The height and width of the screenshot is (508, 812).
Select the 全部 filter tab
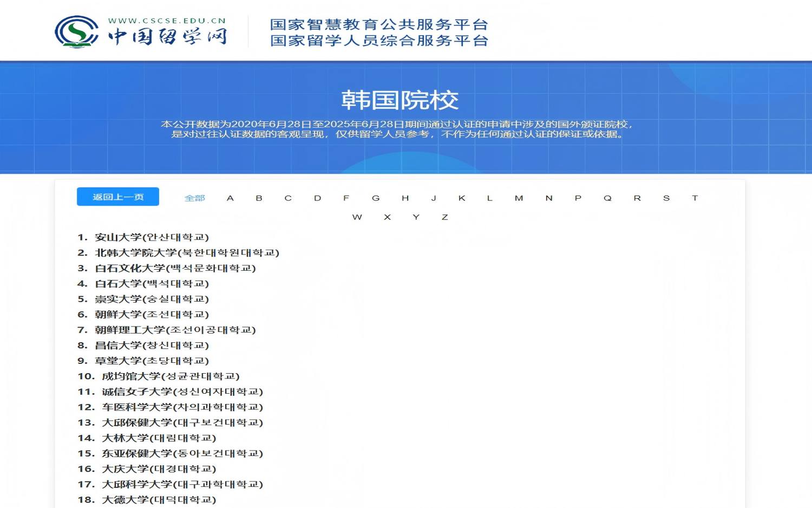(x=194, y=198)
